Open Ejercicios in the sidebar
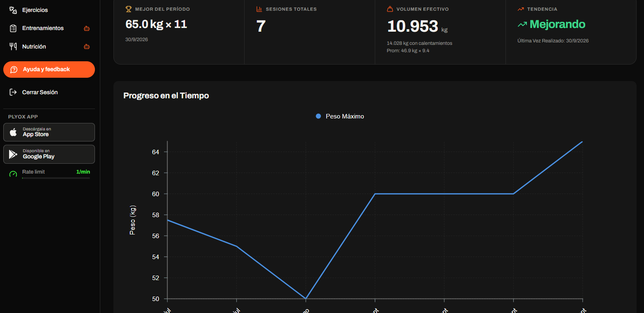The image size is (644, 313). coord(49,10)
